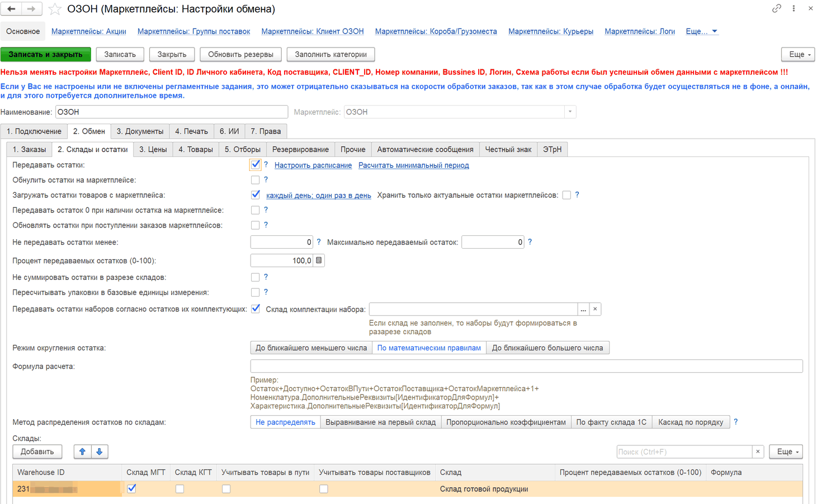Toggle 'Склад МГТ' checkbox in warehouse row
This screenshot has height=504, width=817.
point(131,489)
